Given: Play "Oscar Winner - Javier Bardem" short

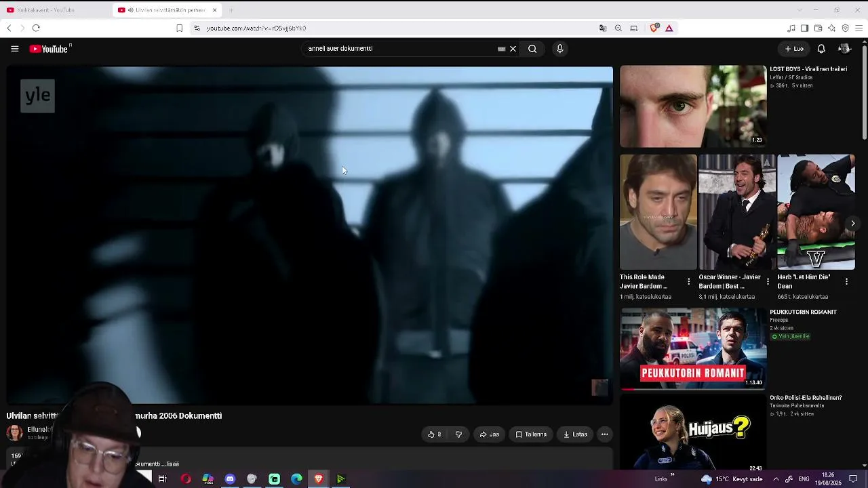Looking at the screenshot, I should click(737, 212).
